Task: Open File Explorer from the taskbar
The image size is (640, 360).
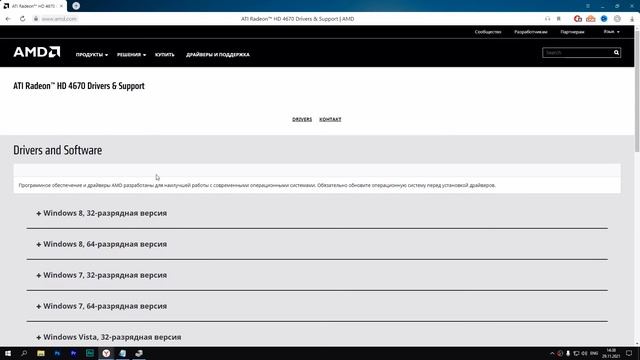Action: coord(41,353)
